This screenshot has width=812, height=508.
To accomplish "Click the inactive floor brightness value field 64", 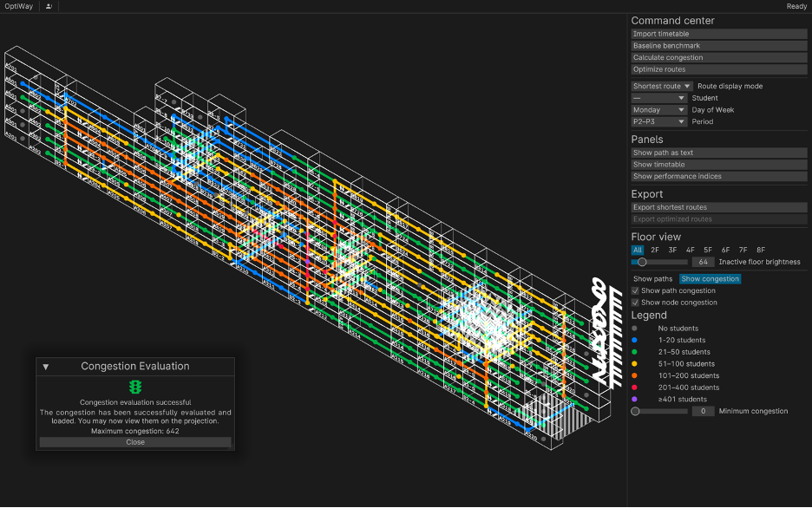I will 703,263.
